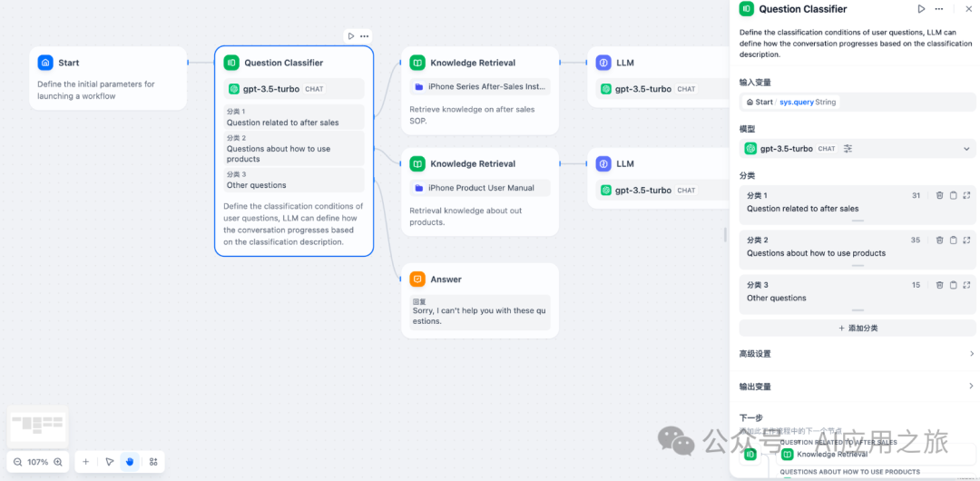Screen dimensions: 980x481
Task: Open the gpt-3.5-turbo model dropdown
Action: (x=965, y=149)
